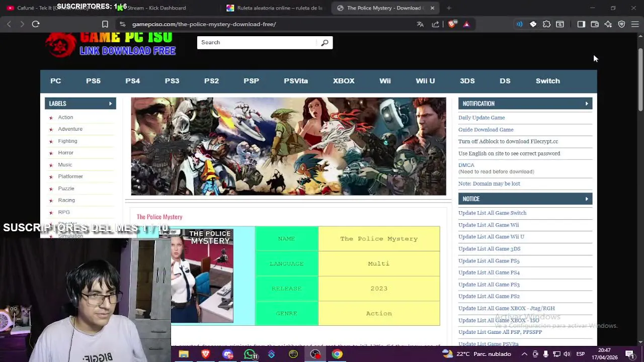644x362 pixels.
Task: Click the magnifier search icon on the site
Action: (325, 43)
